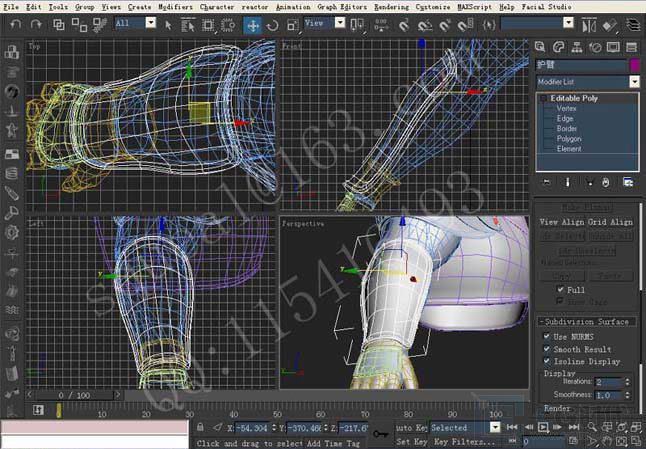
Task: Toggle the Auto Key button
Action: (x=411, y=428)
